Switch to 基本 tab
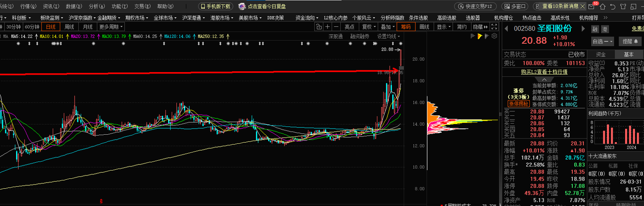Image resolution: width=644 pixels, height=206 pixels. tap(629, 54)
